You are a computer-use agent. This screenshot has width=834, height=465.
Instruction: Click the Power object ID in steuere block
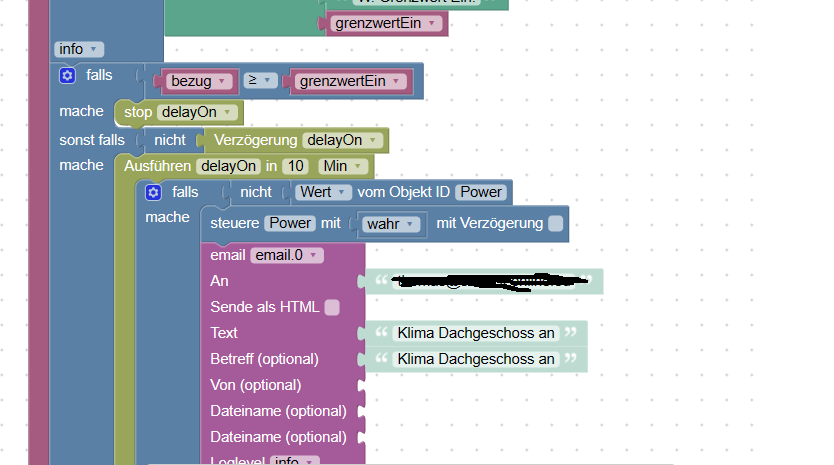pos(290,223)
